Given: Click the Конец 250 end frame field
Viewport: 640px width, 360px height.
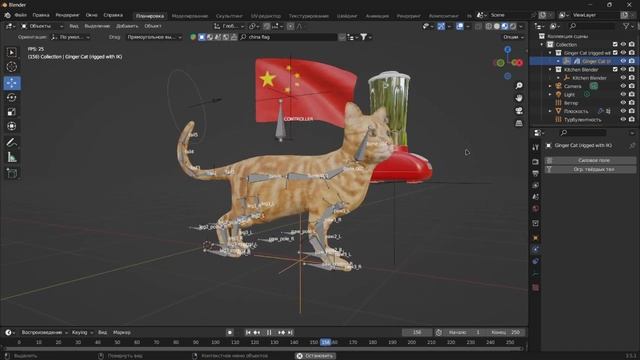Looking at the screenshot, I should pos(505,333).
